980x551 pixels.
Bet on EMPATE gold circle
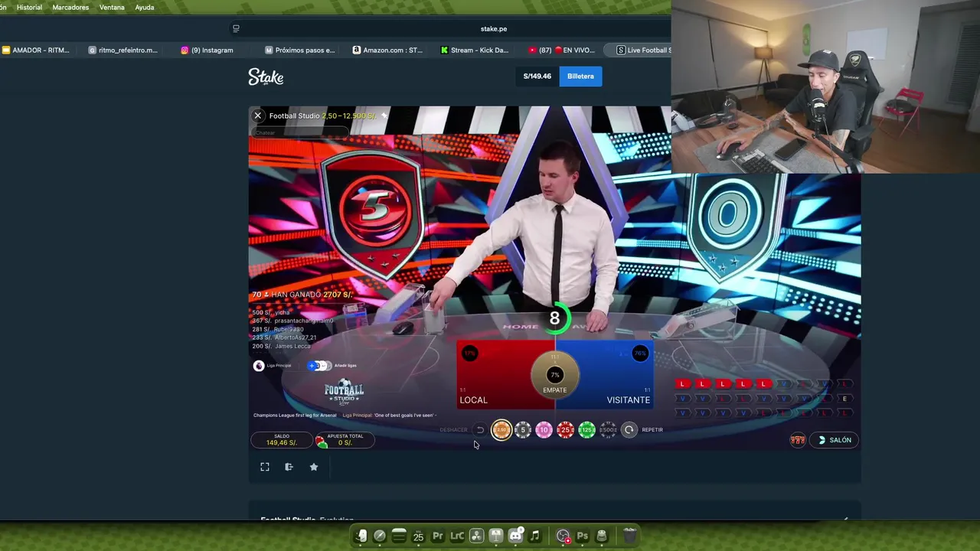(x=555, y=375)
